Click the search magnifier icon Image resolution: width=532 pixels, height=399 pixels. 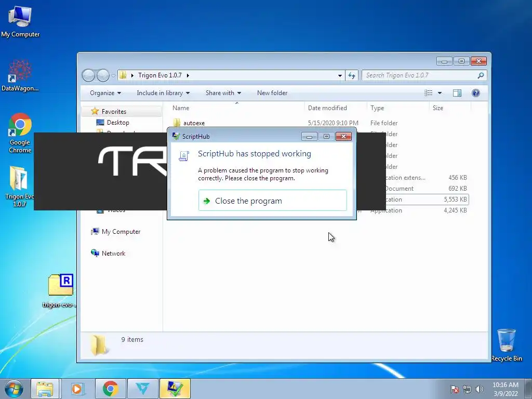click(481, 75)
